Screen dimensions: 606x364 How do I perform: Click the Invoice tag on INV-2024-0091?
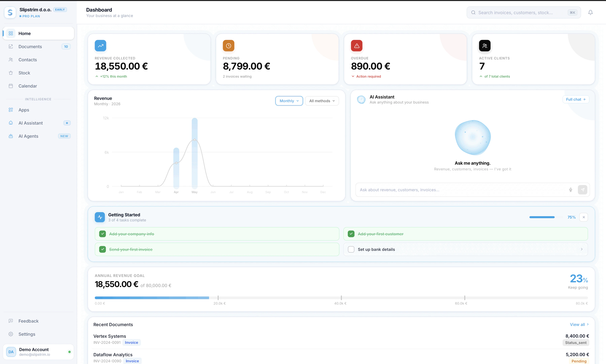131,342
